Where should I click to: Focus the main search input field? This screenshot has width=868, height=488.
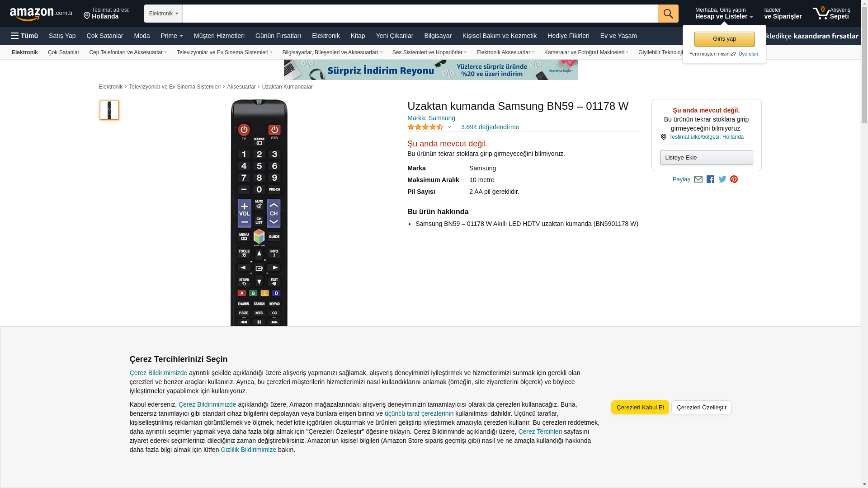click(x=420, y=14)
